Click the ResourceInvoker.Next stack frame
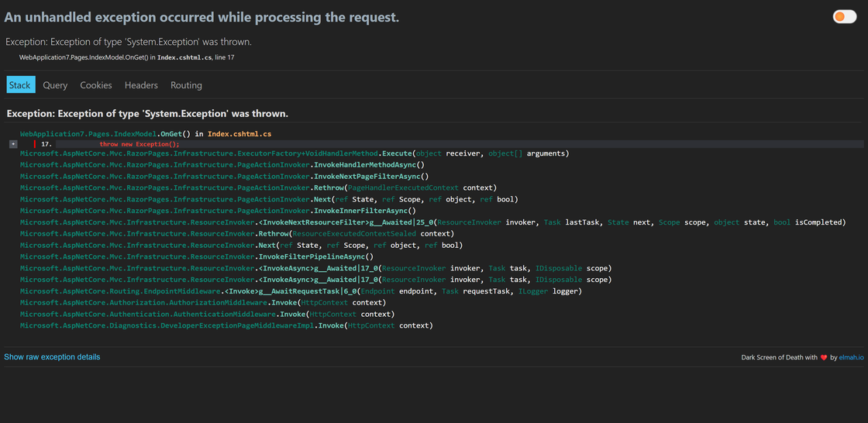Screen dimensions: 868x423 pos(241,246)
